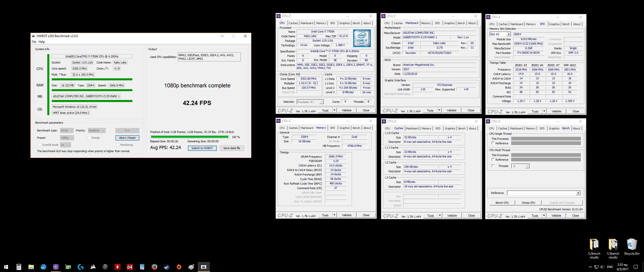Open the 5.3bench results desktop folder
644x272 pixels.
[613, 248]
